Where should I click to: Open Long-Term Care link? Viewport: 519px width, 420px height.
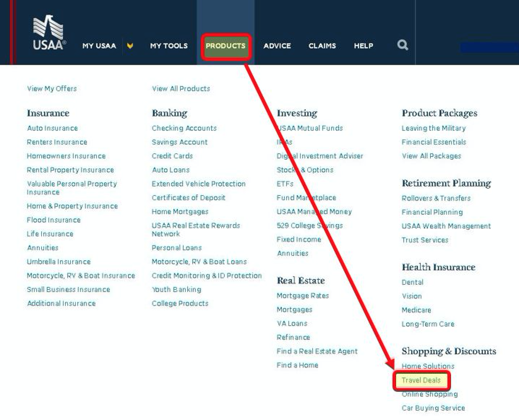(428, 324)
